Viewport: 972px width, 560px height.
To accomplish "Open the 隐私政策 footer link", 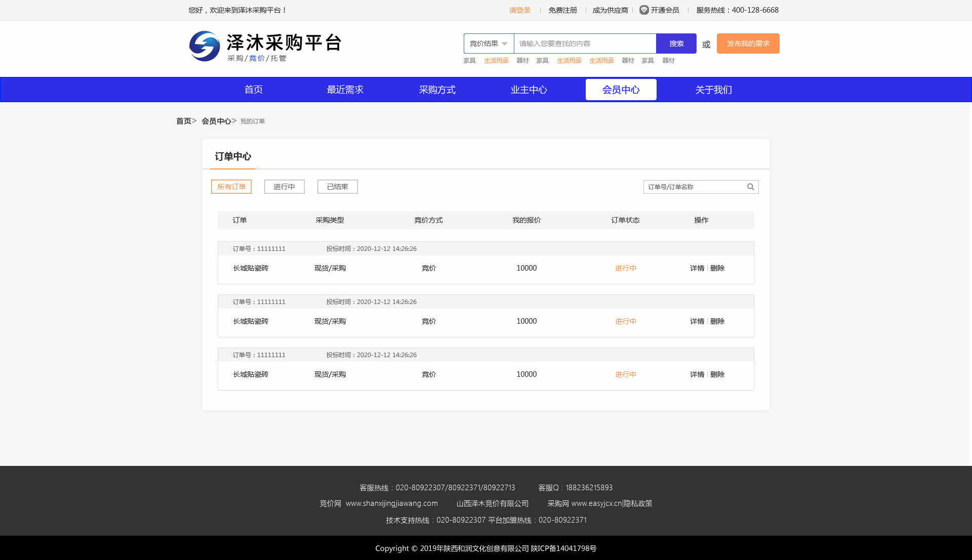I will 638,503.
